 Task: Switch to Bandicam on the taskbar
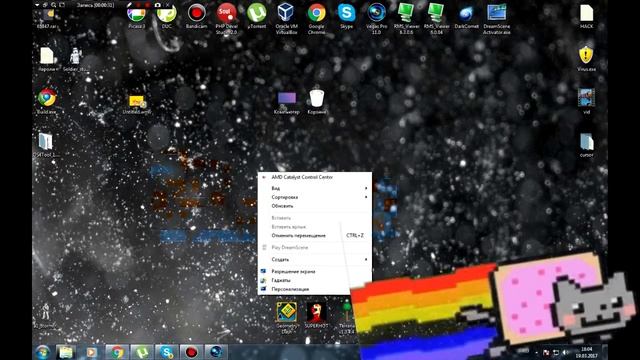[x=191, y=352]
